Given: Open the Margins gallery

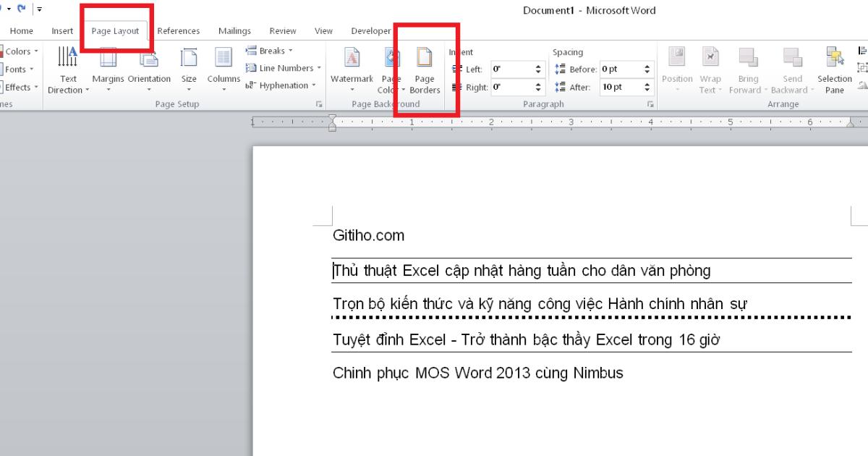Looking at the screenshot, I should click(108, 70).
